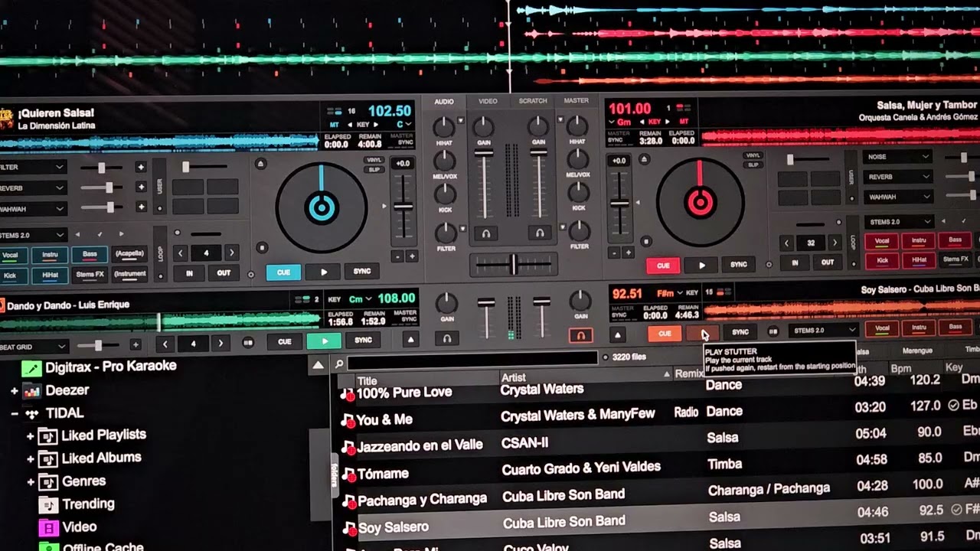
Task: Open FILTER effect dropdown on deck 1
Action: click(x=33, y=167)
